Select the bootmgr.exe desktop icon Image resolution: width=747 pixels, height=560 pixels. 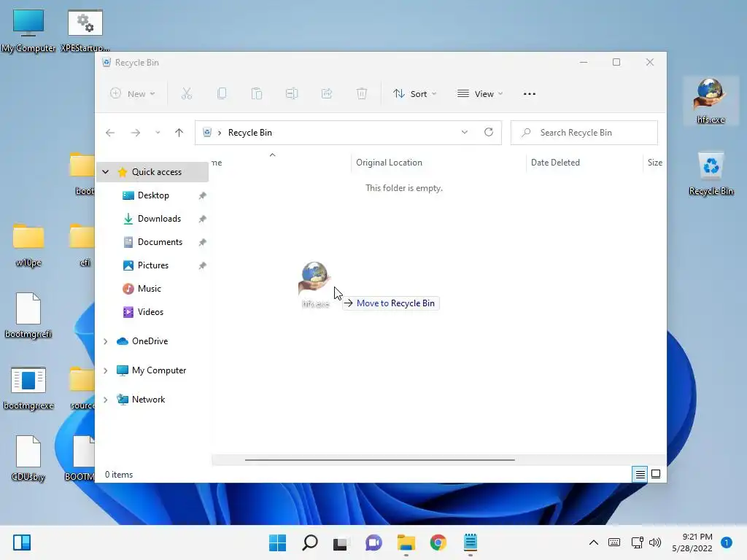pyautogui.click(x=28, y=388)
